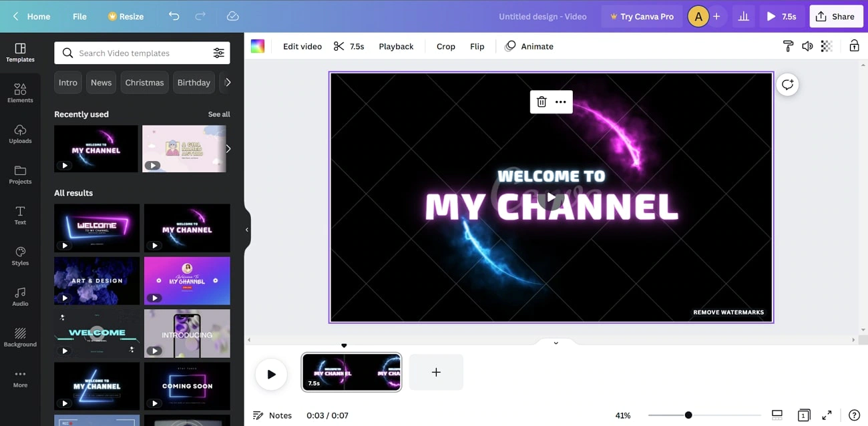
Task: Click the transparency checkerboard icon
Action: (827, 46)
